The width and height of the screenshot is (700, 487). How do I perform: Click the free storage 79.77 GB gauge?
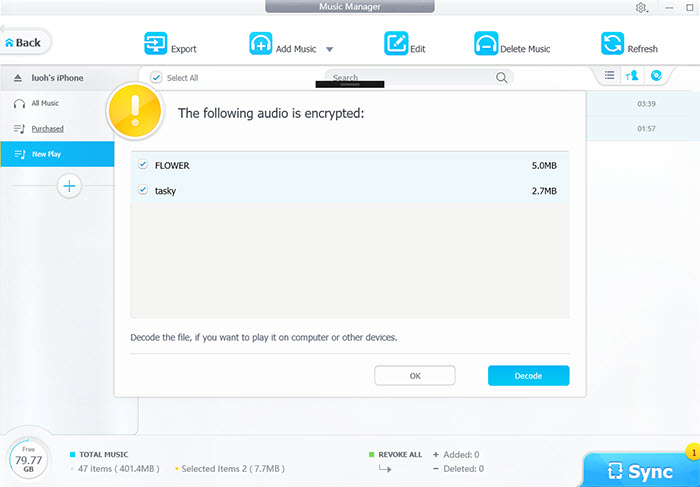click(x=29, y=460)
